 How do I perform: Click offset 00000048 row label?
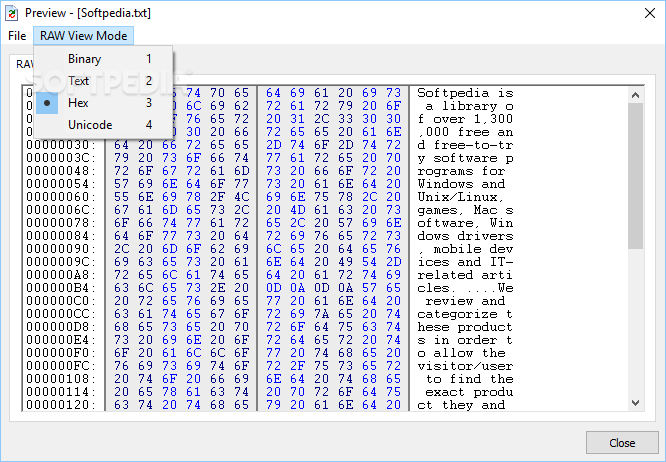pyautogui.click(x=61, y=171)
